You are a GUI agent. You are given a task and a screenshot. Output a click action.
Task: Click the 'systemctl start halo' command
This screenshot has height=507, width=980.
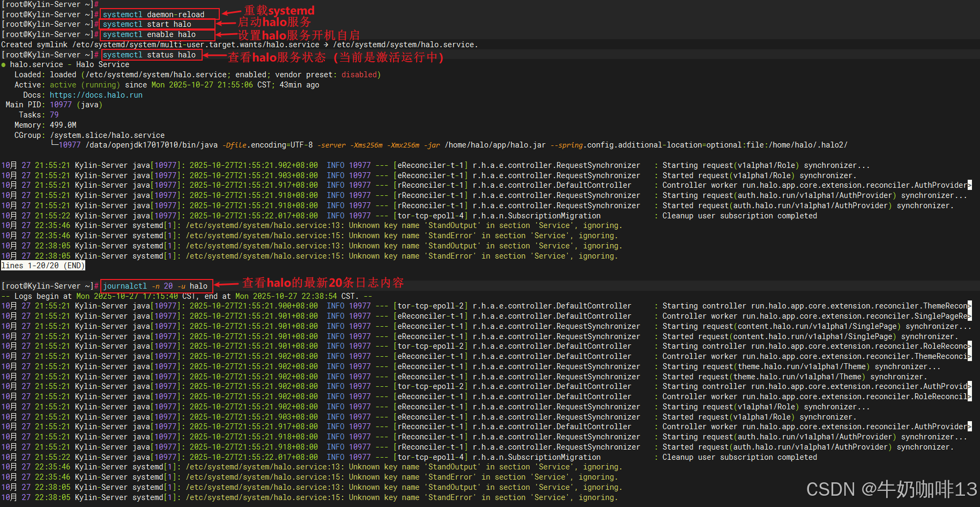(147, 24)
